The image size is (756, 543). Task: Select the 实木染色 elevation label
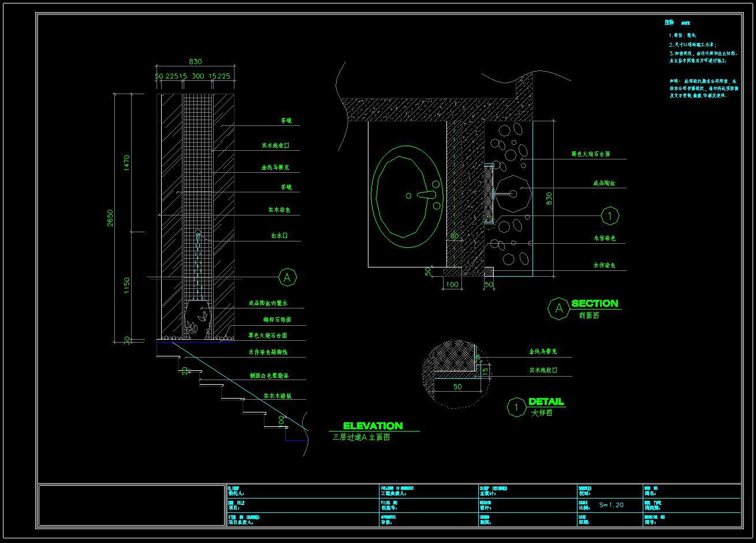point(279,210)
